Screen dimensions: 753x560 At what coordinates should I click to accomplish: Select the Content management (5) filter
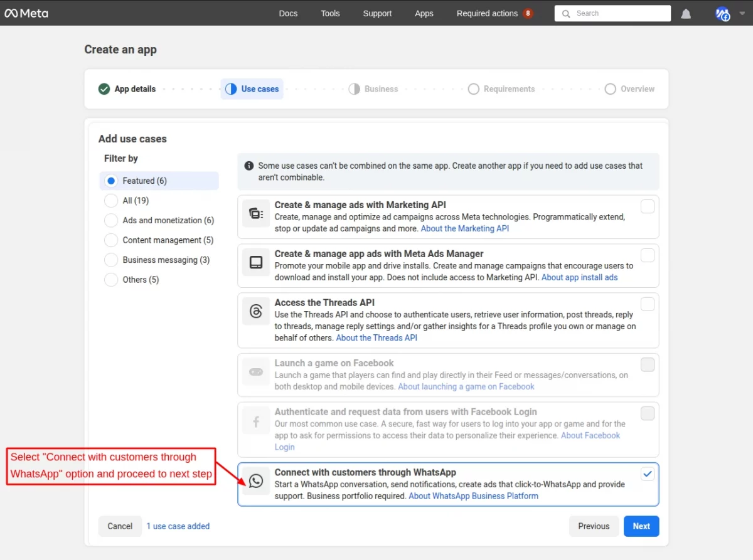point(159,240)
